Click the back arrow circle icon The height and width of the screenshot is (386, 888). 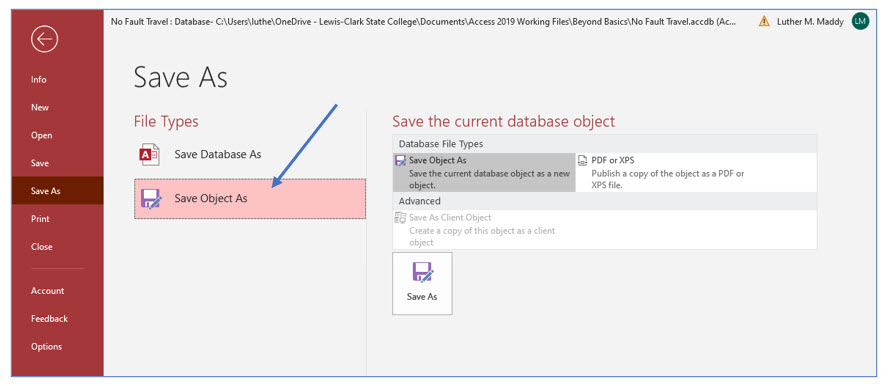[x=45, y=40]
